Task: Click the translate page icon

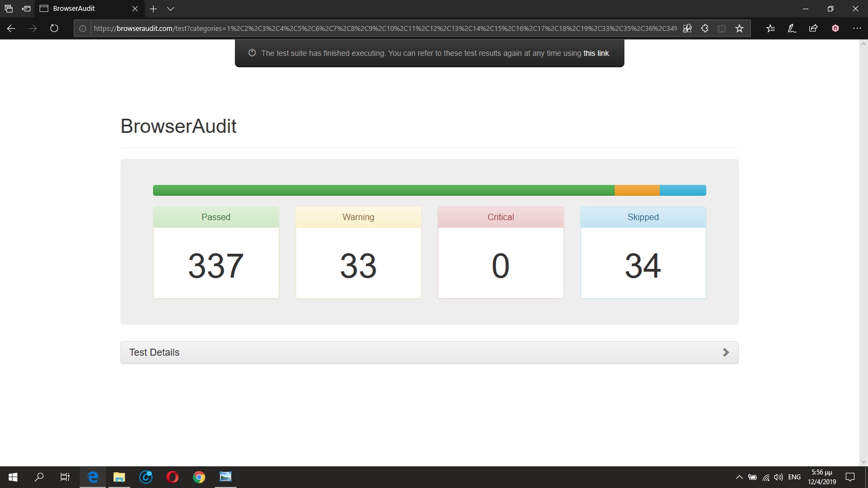Action: (687, 28)
